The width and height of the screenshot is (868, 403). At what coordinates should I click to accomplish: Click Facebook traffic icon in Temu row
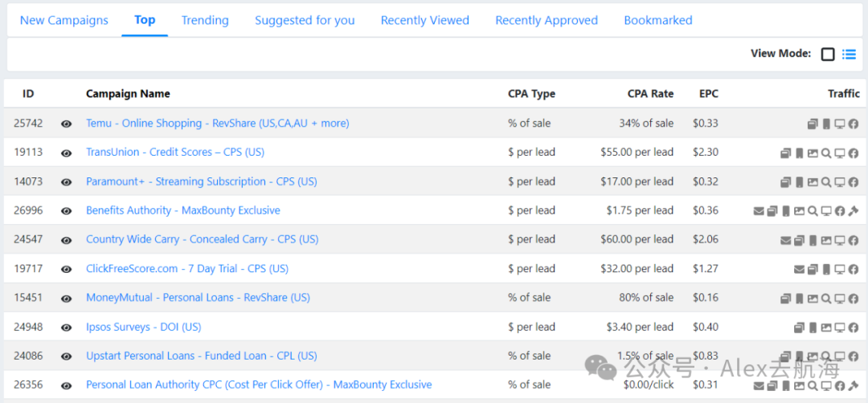point(854,124)
